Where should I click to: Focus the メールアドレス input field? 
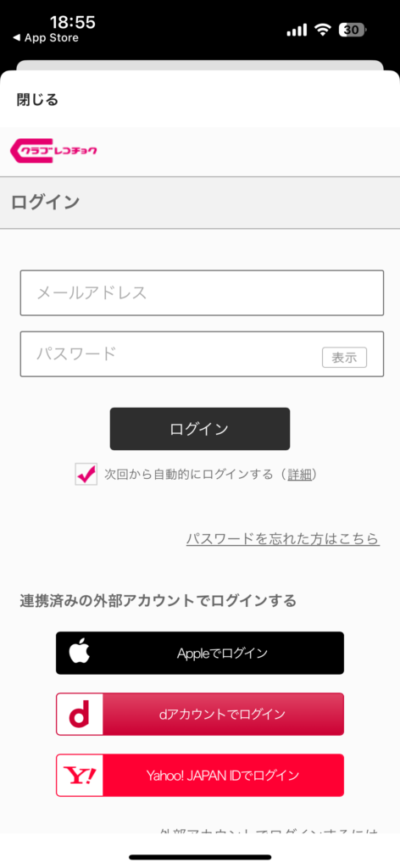[202, 292]
